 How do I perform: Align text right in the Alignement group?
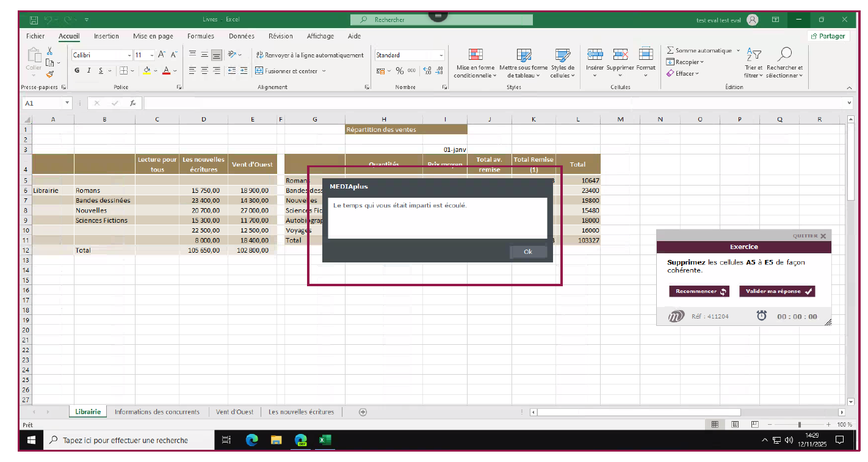pos(216,71)
